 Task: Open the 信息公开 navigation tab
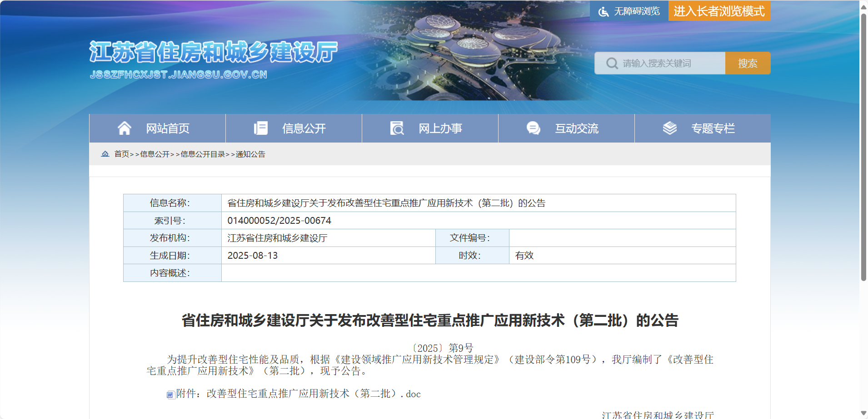[x=304, y=128]
